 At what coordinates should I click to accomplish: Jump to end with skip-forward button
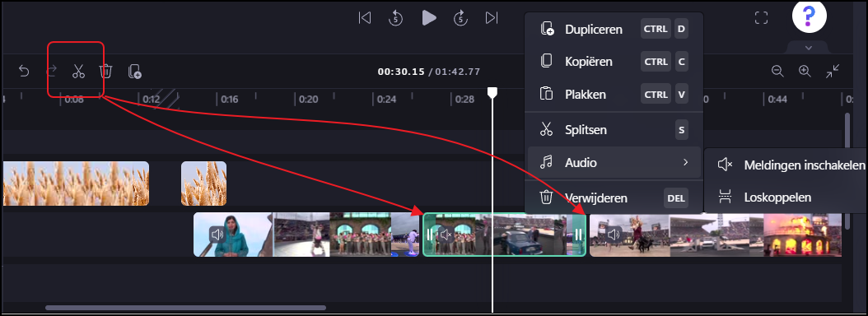pyautogui.click(x=492, y=18)
